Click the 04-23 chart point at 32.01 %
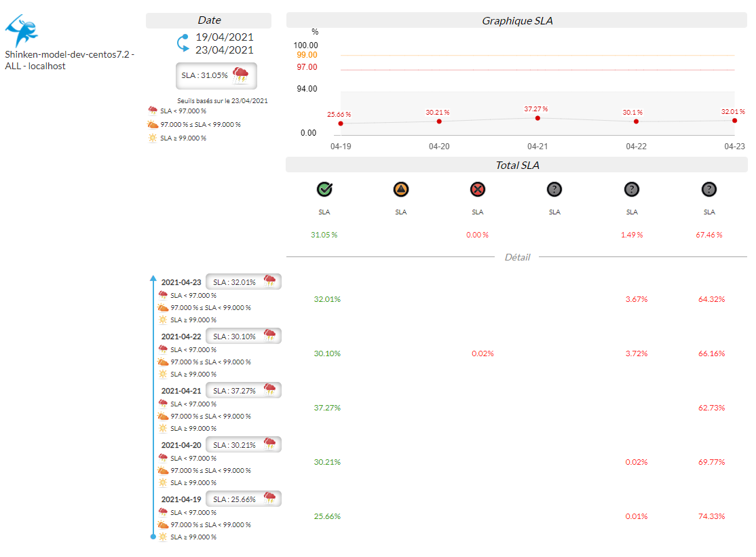Viewport: 756px width, 557px height. click(x=734, y=121)
